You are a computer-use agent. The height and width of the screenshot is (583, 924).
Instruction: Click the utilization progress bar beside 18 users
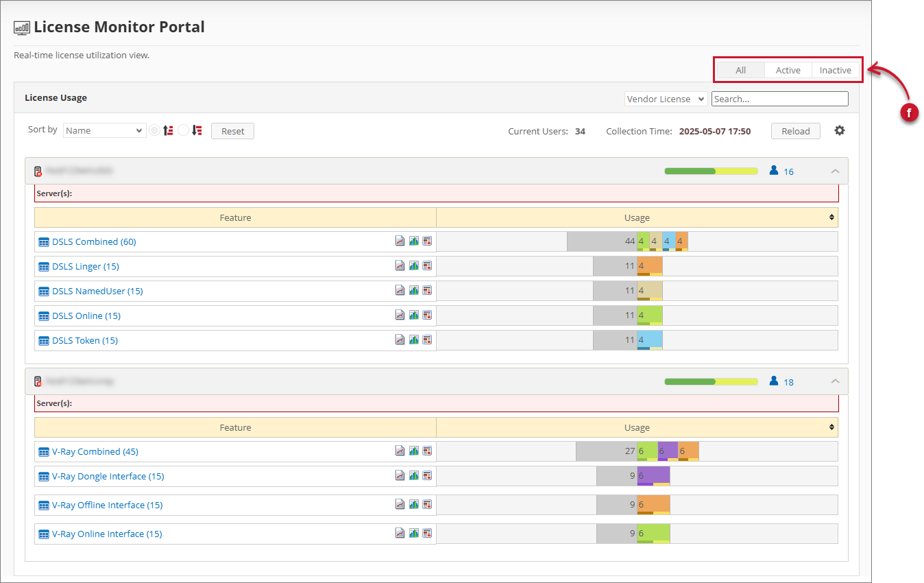(711, 381)
